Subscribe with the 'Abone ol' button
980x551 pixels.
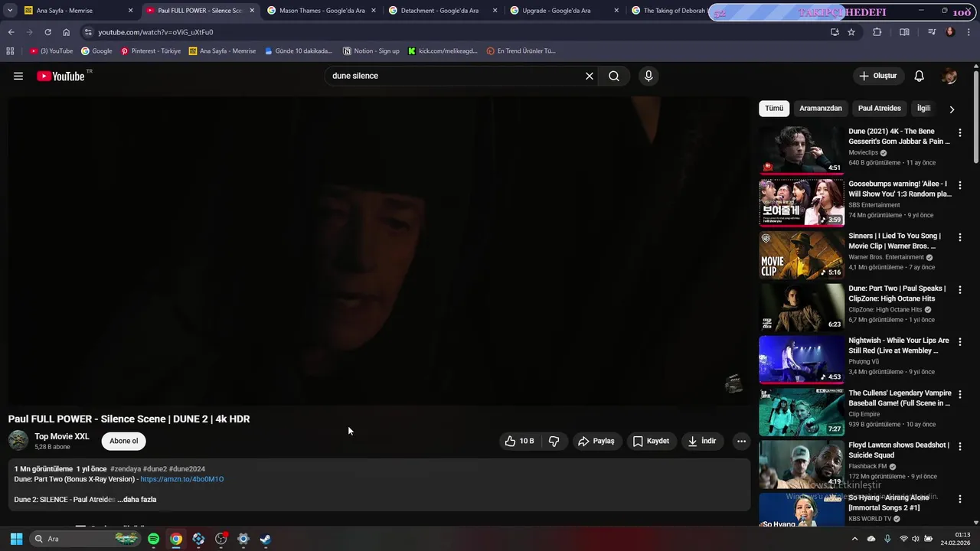pyautogui.click(x=124, y=441)
